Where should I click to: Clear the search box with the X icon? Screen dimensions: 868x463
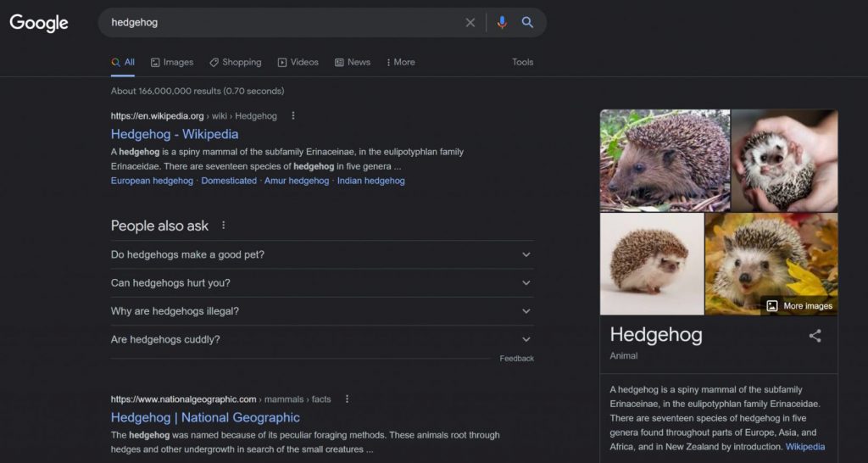pos(470,23)
